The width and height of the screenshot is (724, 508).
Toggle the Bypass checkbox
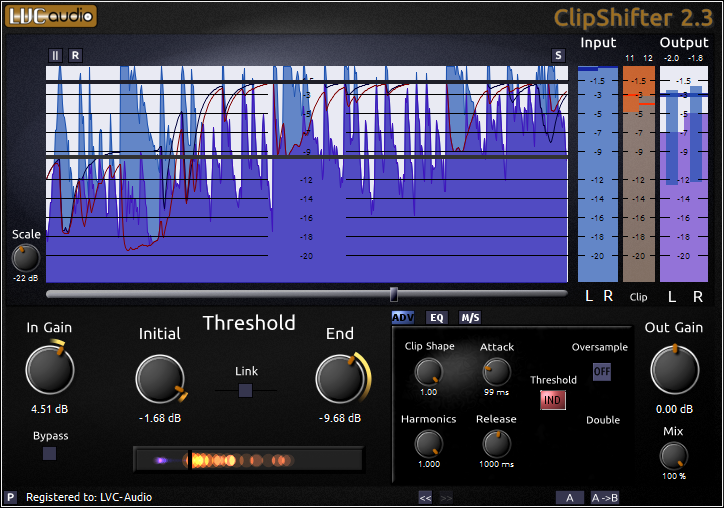click(49, 453)
